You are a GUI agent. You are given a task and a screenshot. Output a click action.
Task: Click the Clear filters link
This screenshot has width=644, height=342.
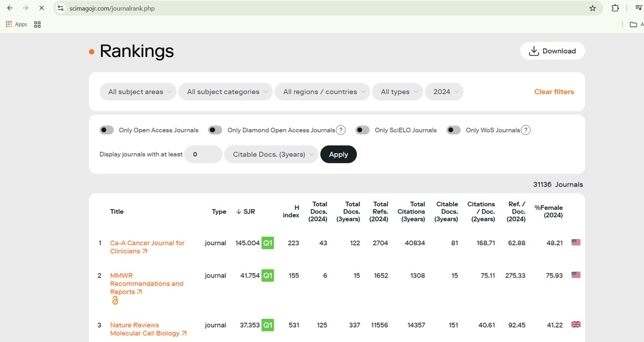point(554,92)
